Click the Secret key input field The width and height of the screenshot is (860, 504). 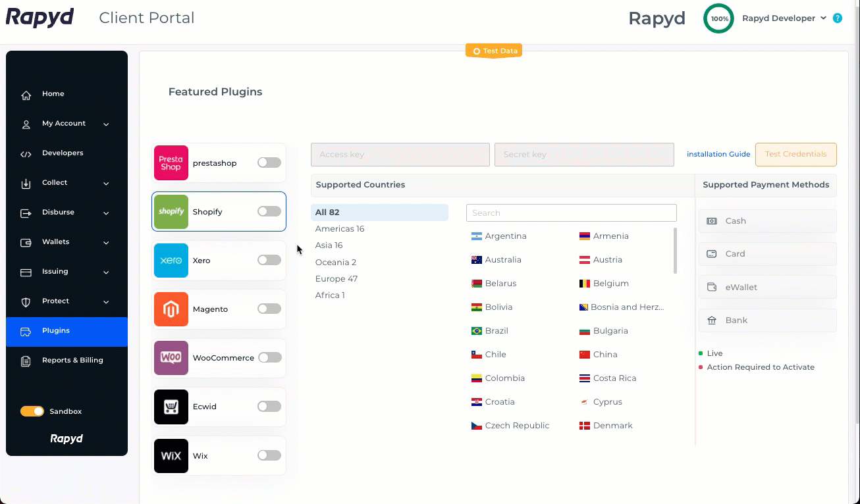click(584, 155)
